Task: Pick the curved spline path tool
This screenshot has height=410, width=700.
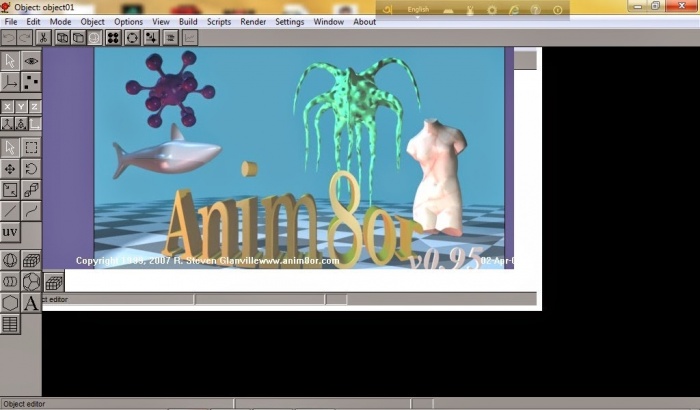Action: (31, 211)
